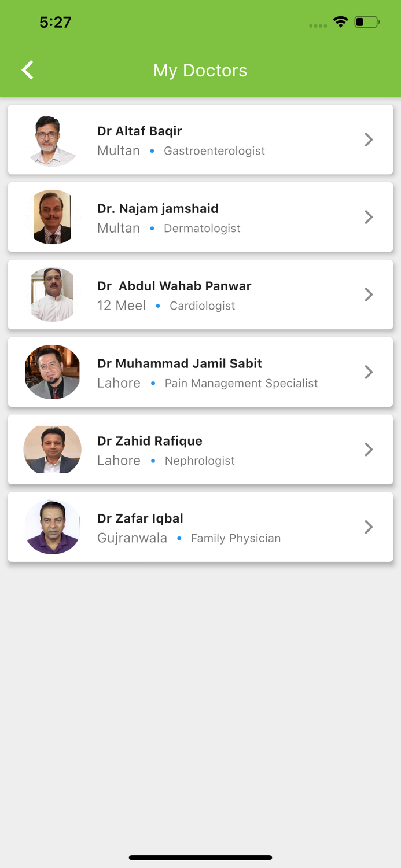Select the Lahore location text for Dr Zahid Rafique
The image size is (401, 868).
tap(118, 461)
